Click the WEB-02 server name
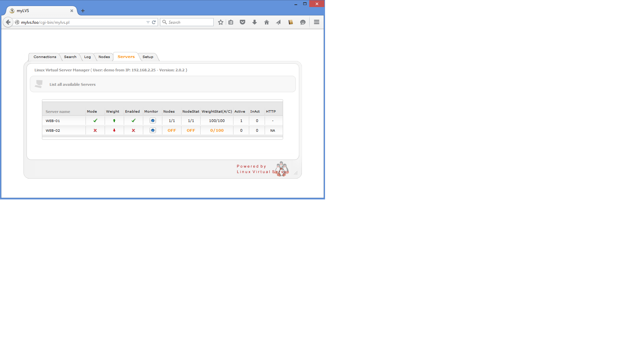Screen dimensions: 644x362 [53, 130]
